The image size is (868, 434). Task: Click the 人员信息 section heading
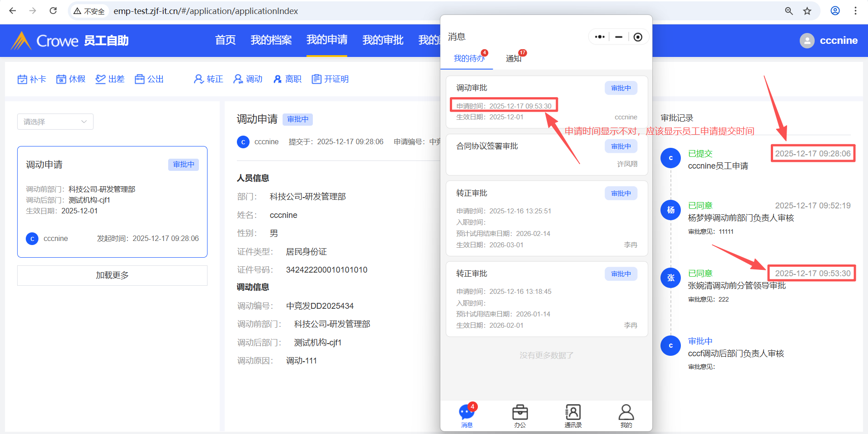point(253,178)
